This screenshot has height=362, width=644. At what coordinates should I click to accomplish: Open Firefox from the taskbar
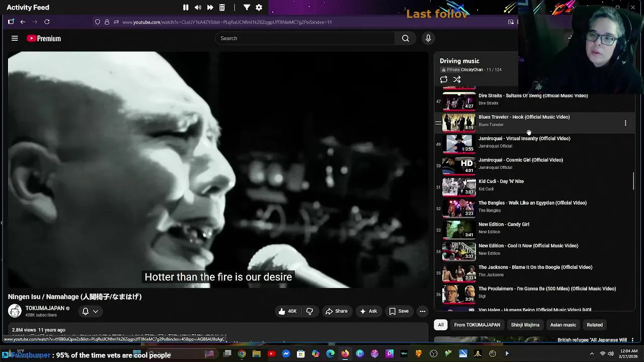click(345, 354)
